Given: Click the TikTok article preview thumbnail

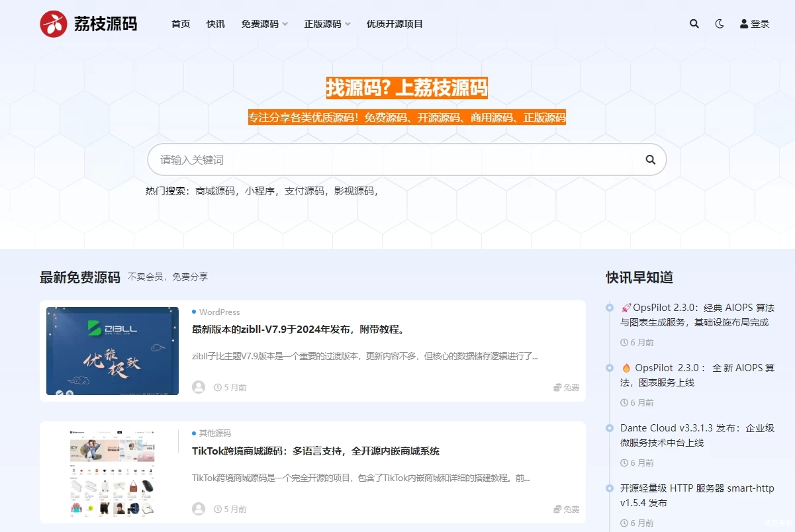Looking at the screenshot, I should pyautogui.click(x=111, y=472).
